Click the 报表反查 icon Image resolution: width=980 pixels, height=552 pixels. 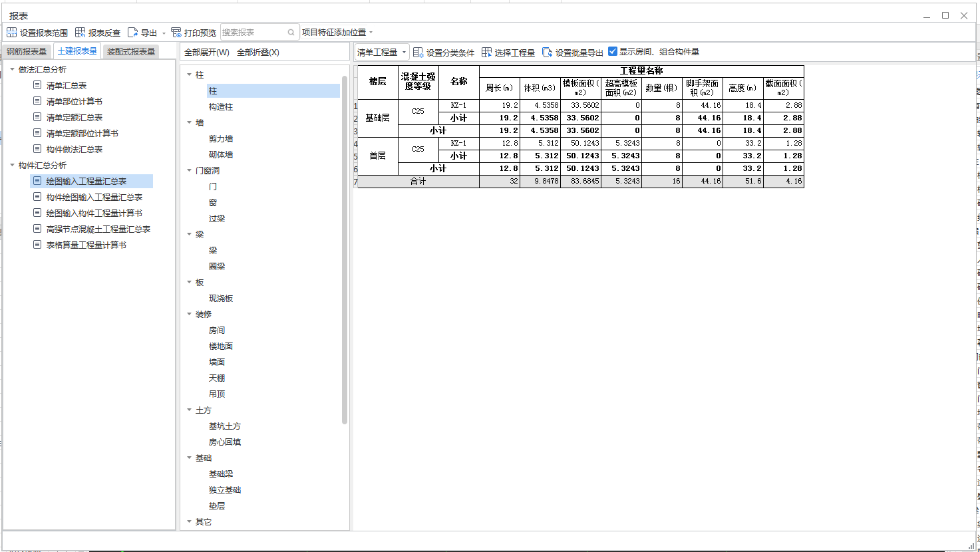(80, 33)
